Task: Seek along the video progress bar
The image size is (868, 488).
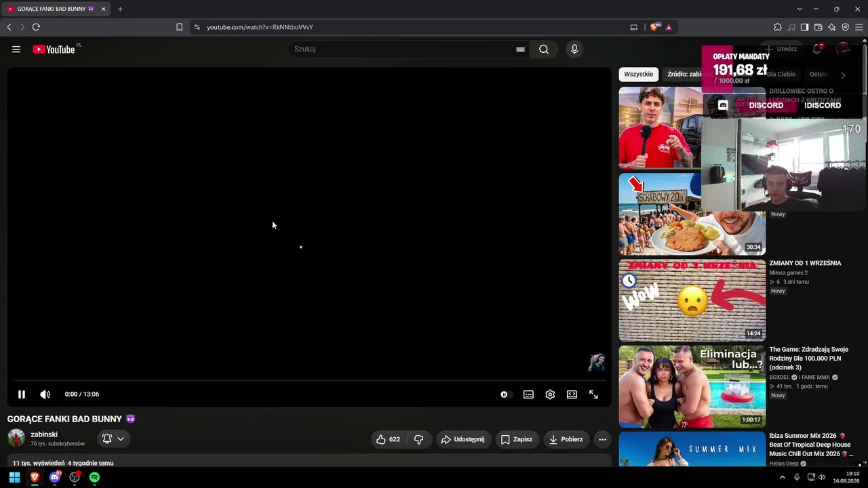Action: pyautogui.click(x=309, y=380)
